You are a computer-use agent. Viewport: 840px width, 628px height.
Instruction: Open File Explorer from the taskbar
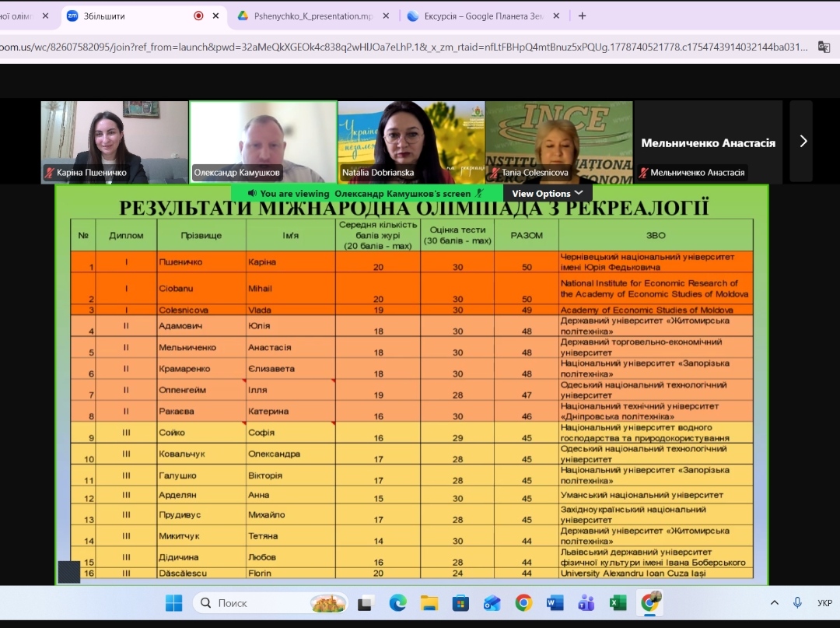pyautogui.click(x=429, y=603)
